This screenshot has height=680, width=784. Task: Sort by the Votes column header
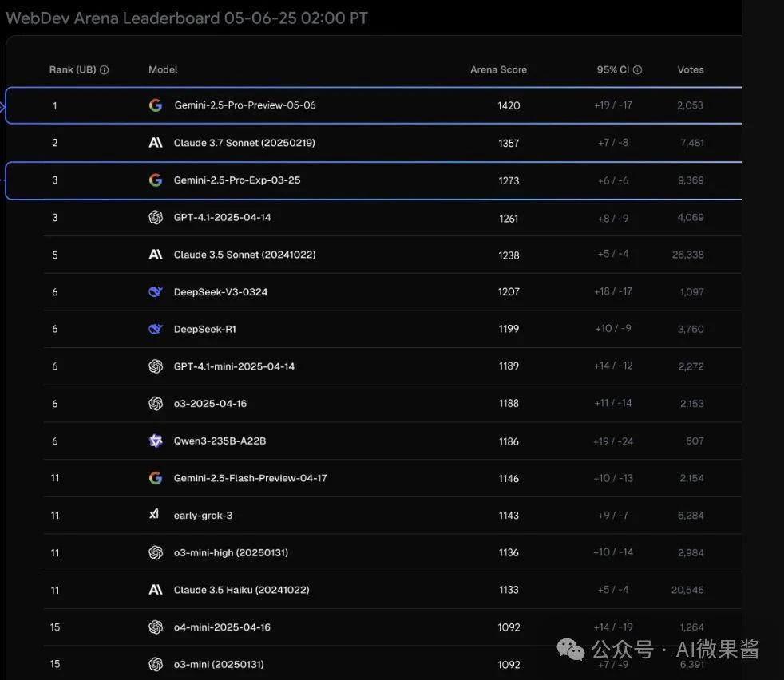tap(691, 70)
